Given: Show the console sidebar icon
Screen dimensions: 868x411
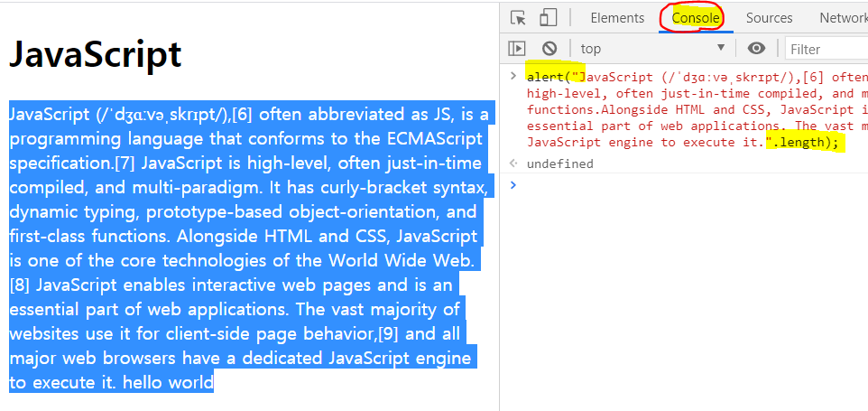Looking at the screenshot, I should click(x=516, y=49).
